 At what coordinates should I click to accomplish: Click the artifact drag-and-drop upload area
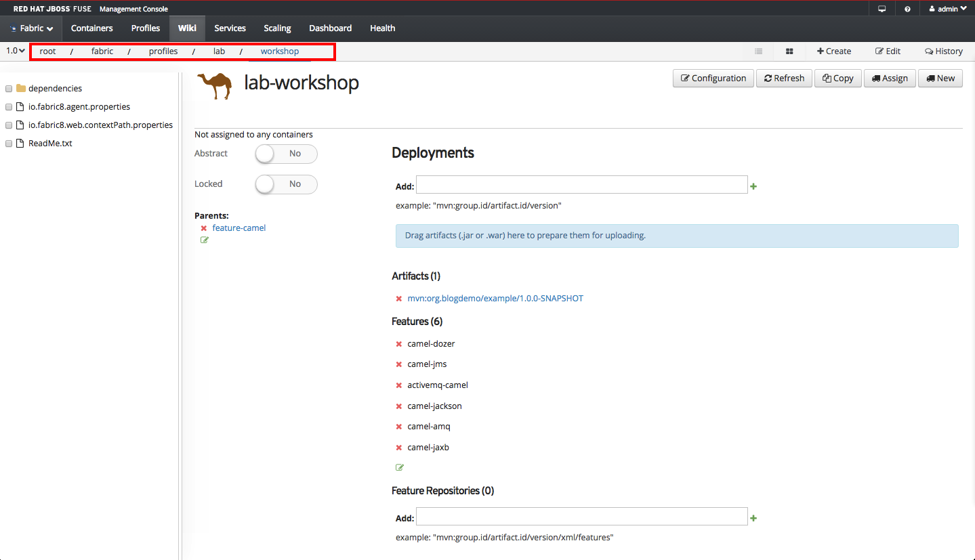coord(677,236)
